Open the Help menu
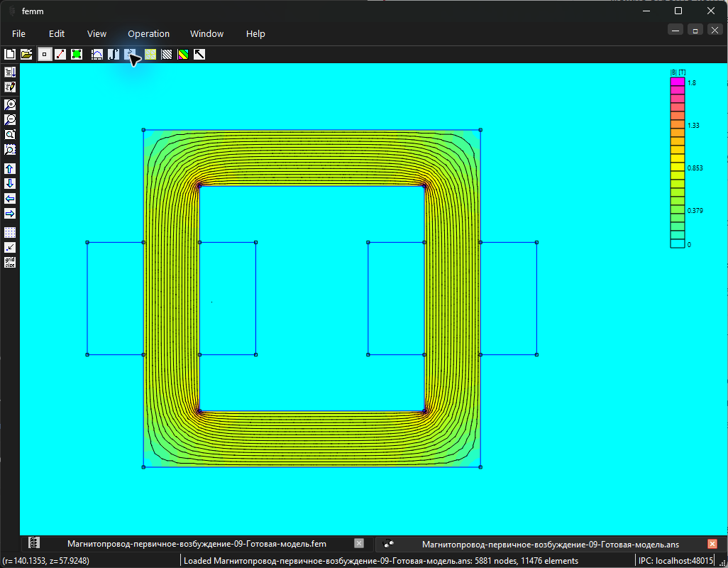This screenshot has width=728, height=568. click(x=255, y=34)
